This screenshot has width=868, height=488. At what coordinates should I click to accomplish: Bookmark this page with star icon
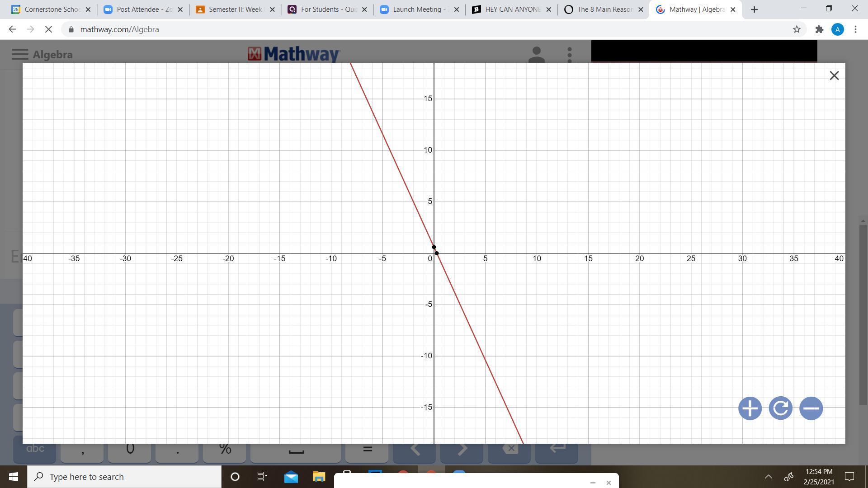797,29
